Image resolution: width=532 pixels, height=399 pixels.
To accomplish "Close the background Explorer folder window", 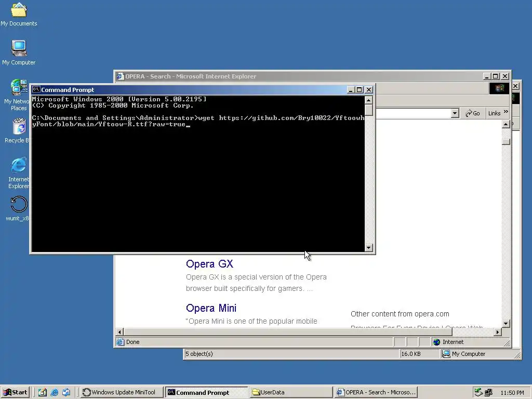I will 516,86.
